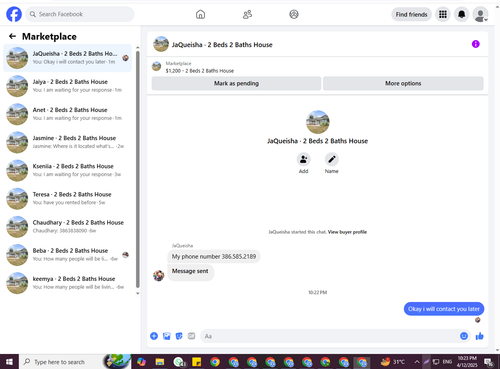
Task: Open the notifications bell
Action: click(x=462, y=14)
